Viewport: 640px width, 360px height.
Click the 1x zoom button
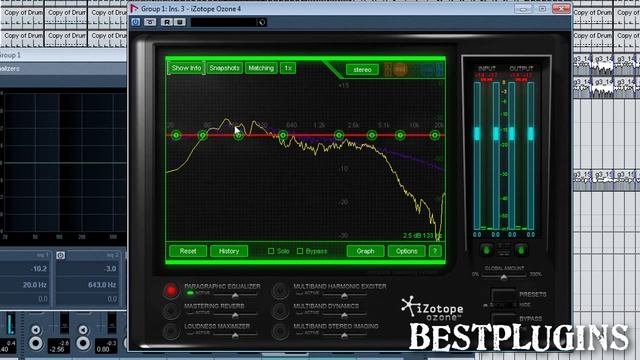click(x=288, y=68)
